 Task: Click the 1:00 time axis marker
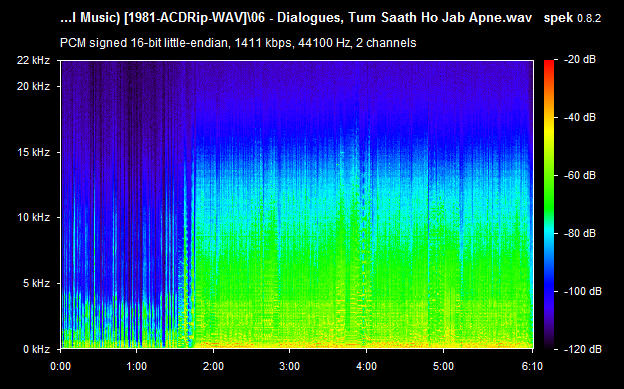[136, 366]
